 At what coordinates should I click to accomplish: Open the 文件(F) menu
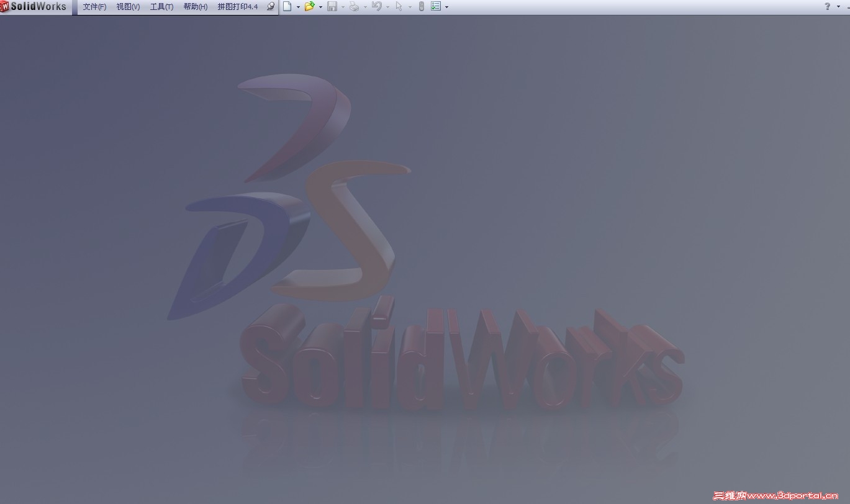[94, 7]
